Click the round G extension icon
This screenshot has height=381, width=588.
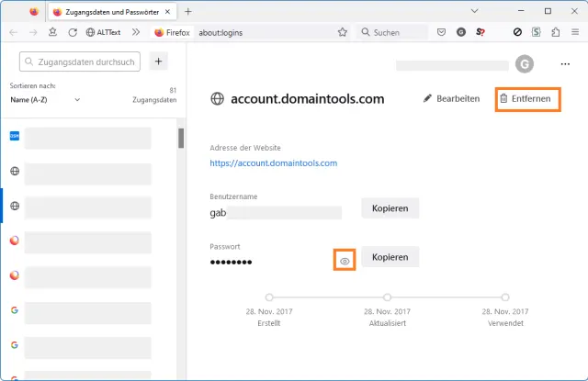click(x=461, y=32)
